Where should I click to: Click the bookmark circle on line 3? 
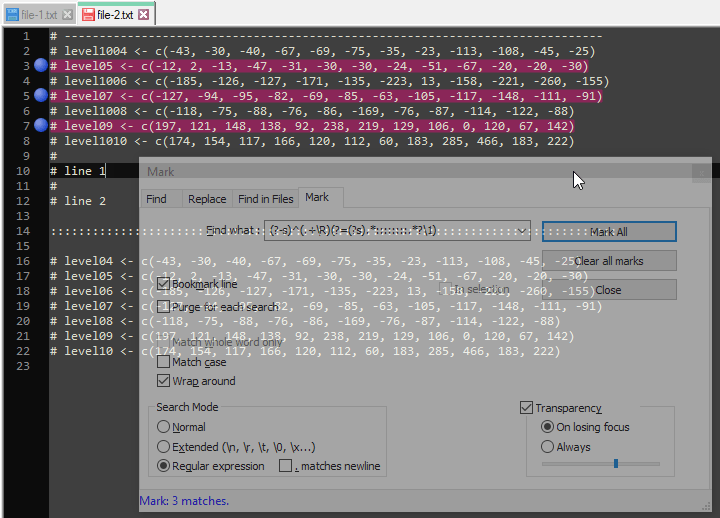point(41,65)
